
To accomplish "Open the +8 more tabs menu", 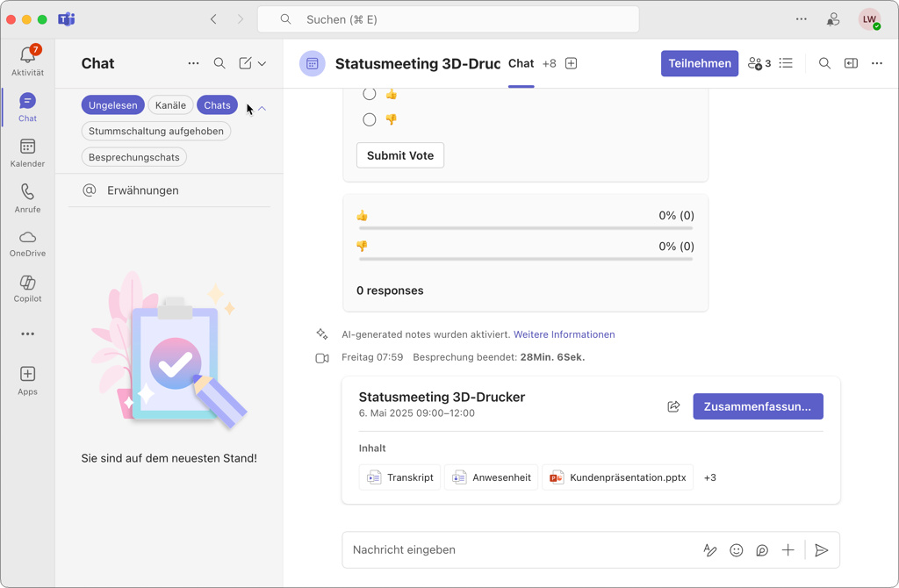I will [x=549, y=63].
